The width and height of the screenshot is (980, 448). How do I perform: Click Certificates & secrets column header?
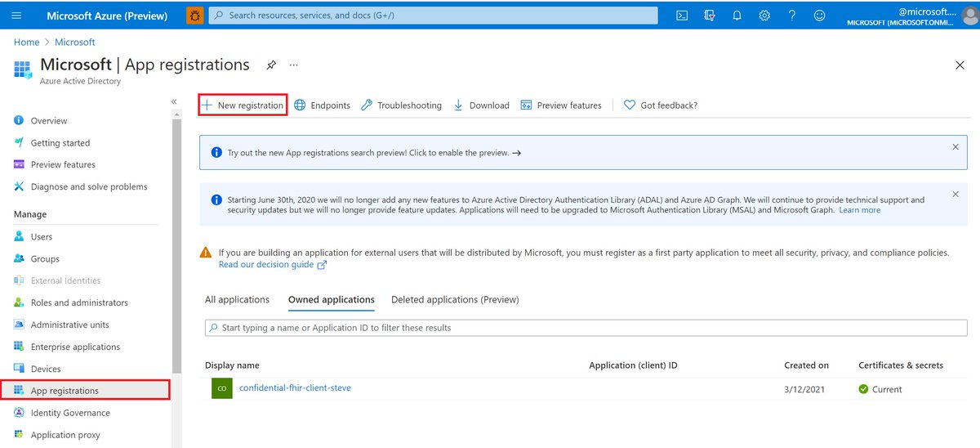(x=901, y=365)
